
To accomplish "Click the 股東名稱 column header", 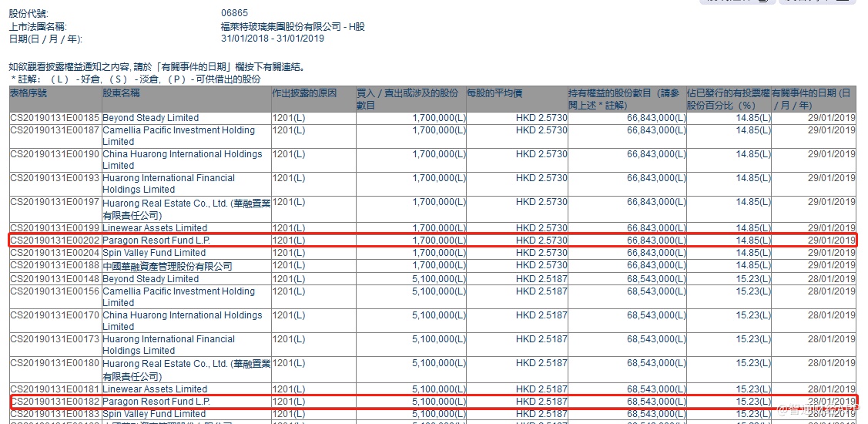I will pyautogui.click(x=122, y=93).
